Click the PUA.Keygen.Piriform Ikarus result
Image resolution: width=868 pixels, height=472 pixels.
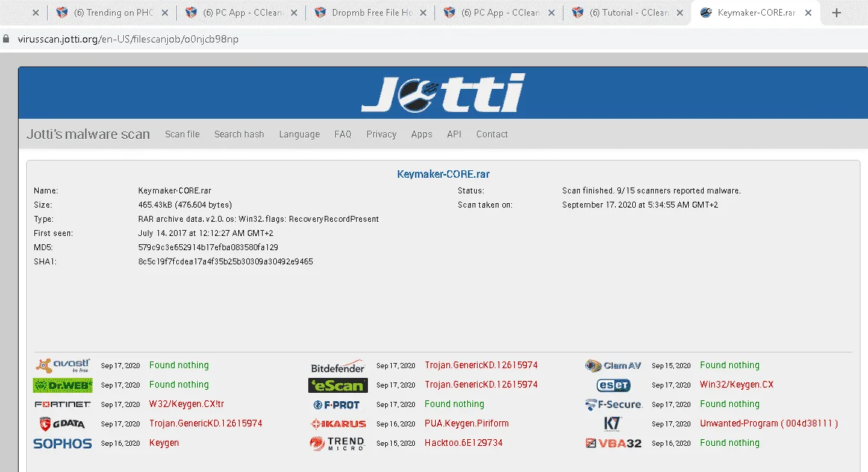(x=466, y=423)
